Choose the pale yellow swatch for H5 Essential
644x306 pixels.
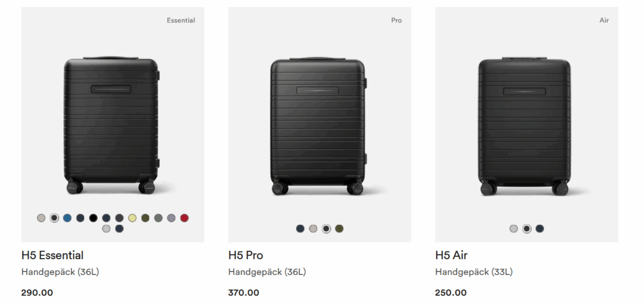point(132,218)
